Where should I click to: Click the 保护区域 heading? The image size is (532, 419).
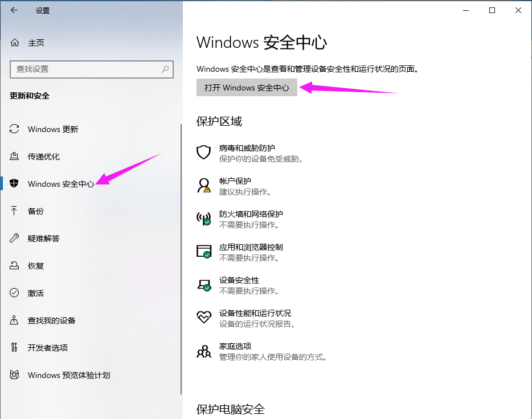[219, 121]
